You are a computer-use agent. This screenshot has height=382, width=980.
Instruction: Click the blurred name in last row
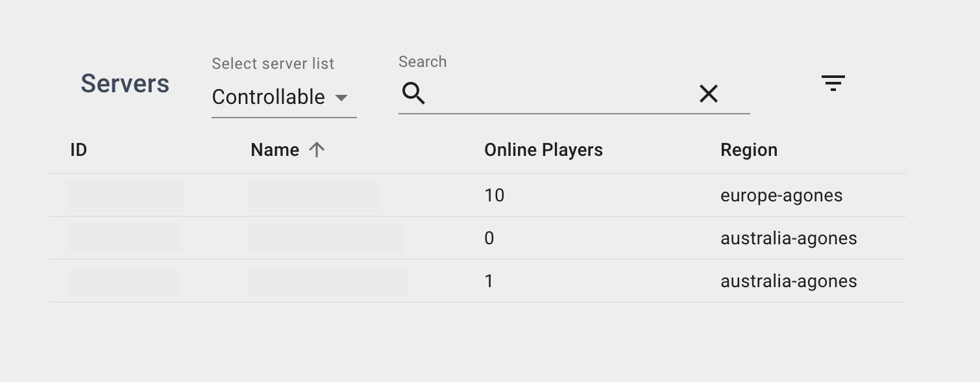pos(327,282)
